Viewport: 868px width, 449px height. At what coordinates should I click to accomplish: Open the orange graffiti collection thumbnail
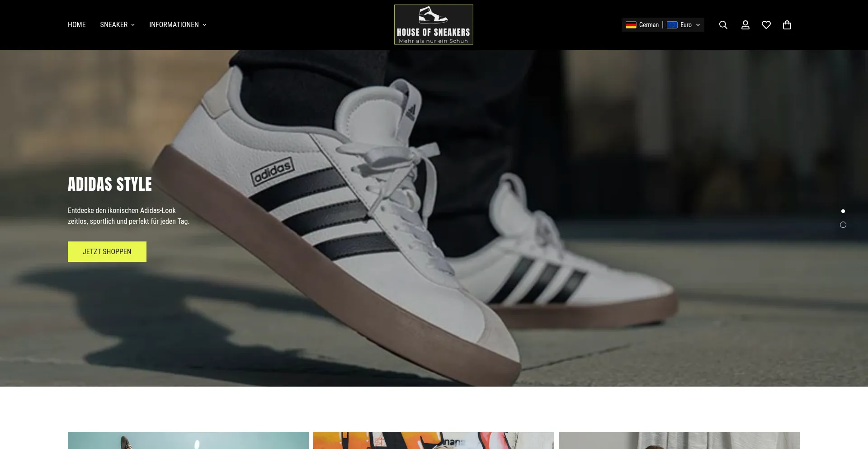click(434, 440)
